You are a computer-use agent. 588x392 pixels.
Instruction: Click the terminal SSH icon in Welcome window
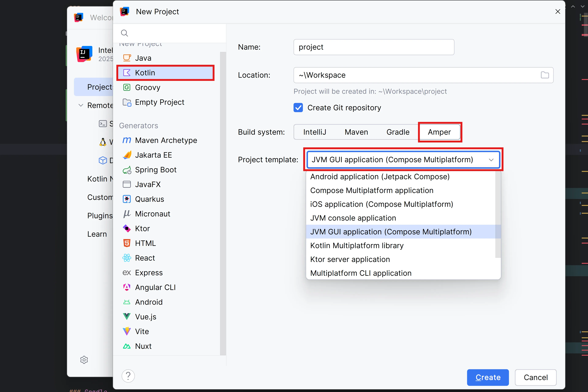pos(103,124)
